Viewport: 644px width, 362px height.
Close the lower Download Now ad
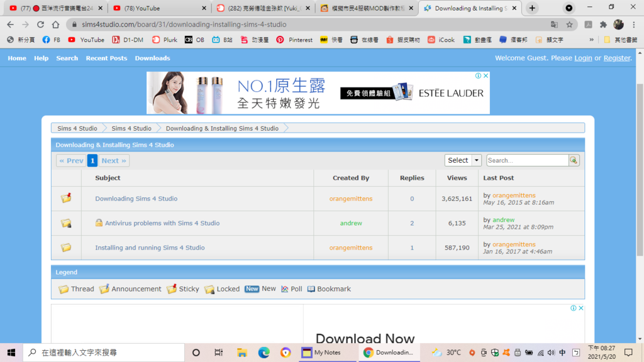[580, 308]
